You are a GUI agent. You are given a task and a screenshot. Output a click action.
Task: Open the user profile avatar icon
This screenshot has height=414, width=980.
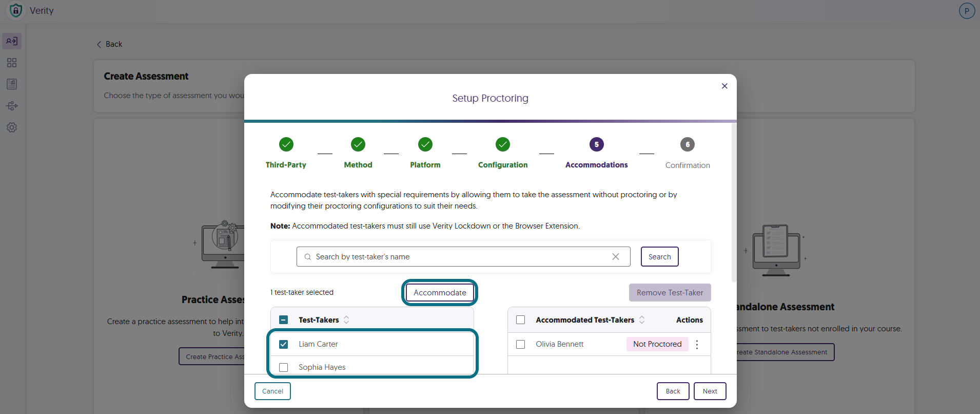(967, 11)
